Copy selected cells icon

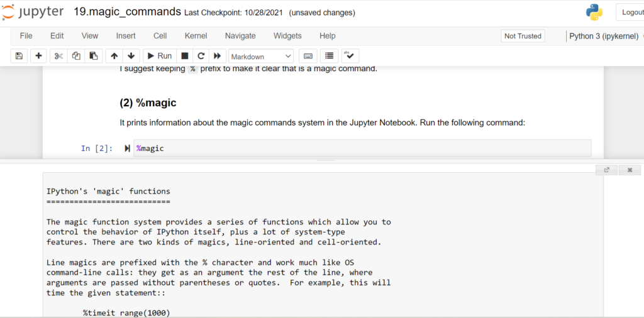(76, 56)
